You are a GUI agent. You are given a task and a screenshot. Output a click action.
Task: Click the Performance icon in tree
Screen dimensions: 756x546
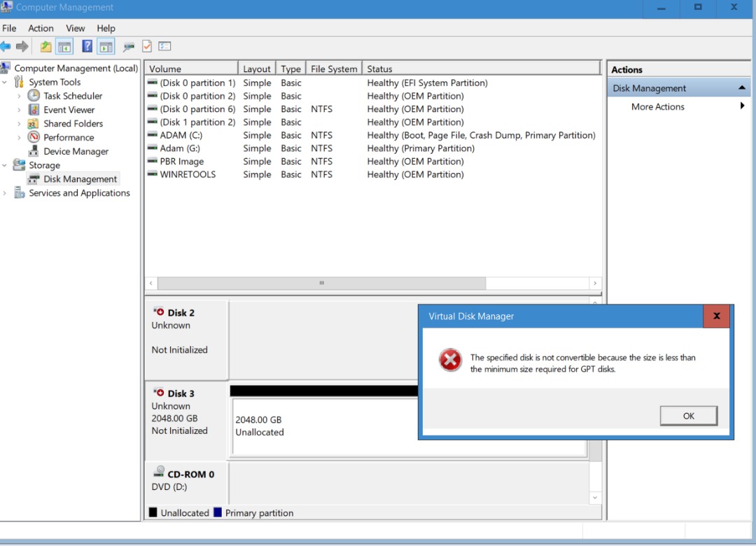click(34, 137)
